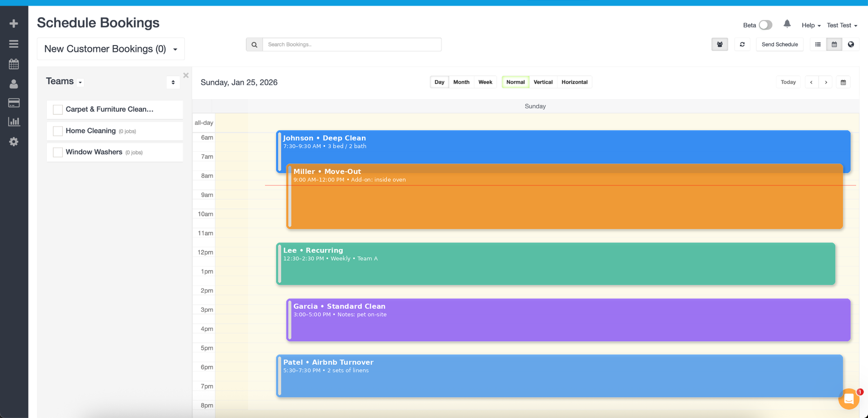Switch to the Week view tab
Image resolution: width=868 pixels, height=418 pixels.
click(x=485, y=82)
